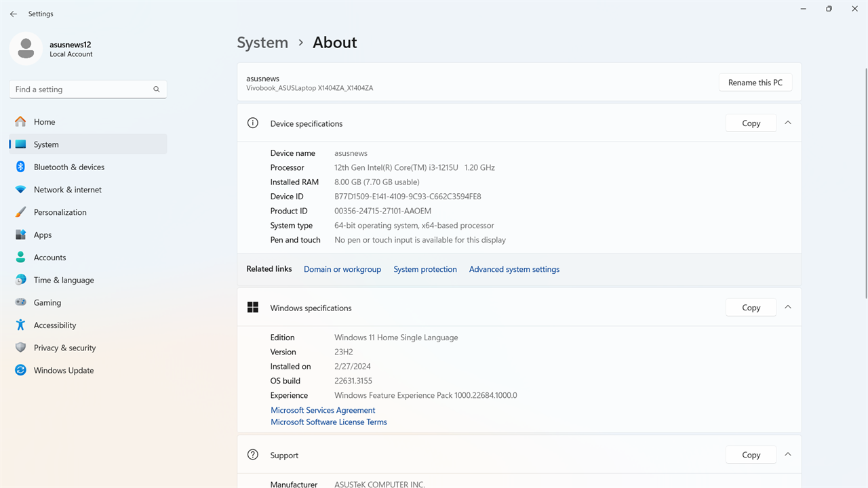This screenshot has width=868, height=488.
Task: Click the Find a setting search box
Action: point(88,89)
